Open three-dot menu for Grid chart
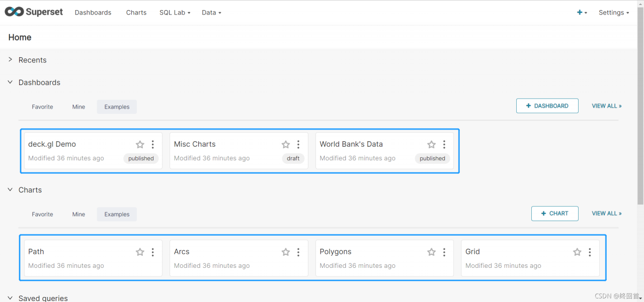The height and width of the screenshot is (302, 644). [590, 252]
